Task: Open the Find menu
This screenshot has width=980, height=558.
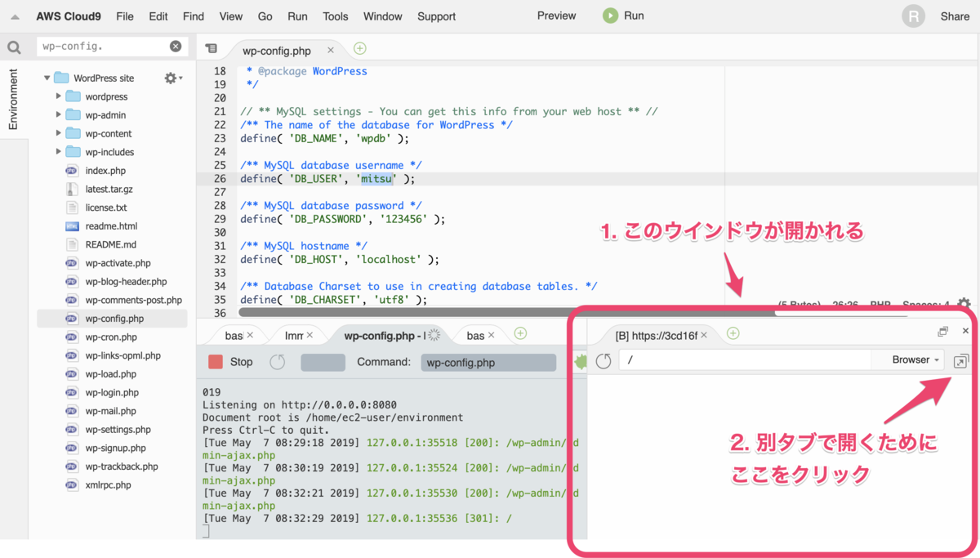Action: (194, 16)
